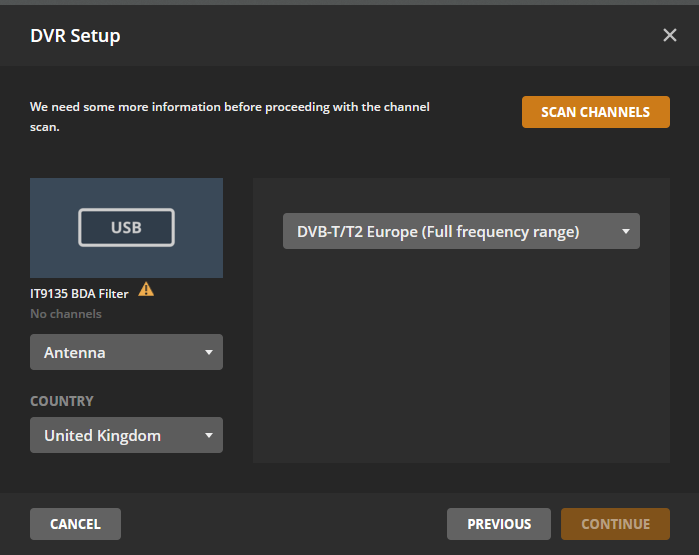The image size is (699, 555).
Task: Expand the DVB-T/T2 Europe frequency dropdown
Action: [460, 231]
